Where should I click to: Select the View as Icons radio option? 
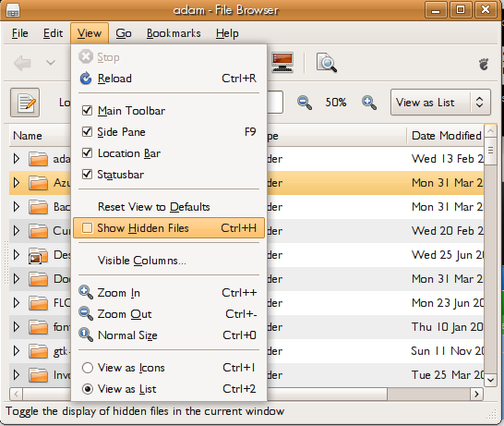(x=88, y=368)
